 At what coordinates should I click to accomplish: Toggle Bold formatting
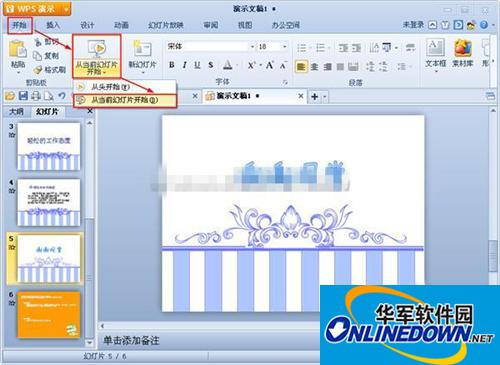click(171, 65)
